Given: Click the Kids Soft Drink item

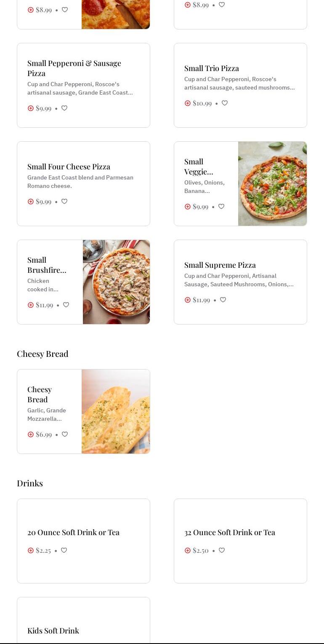Looking at the screenshot, I should pyautogui.click(x=53, y=631).
